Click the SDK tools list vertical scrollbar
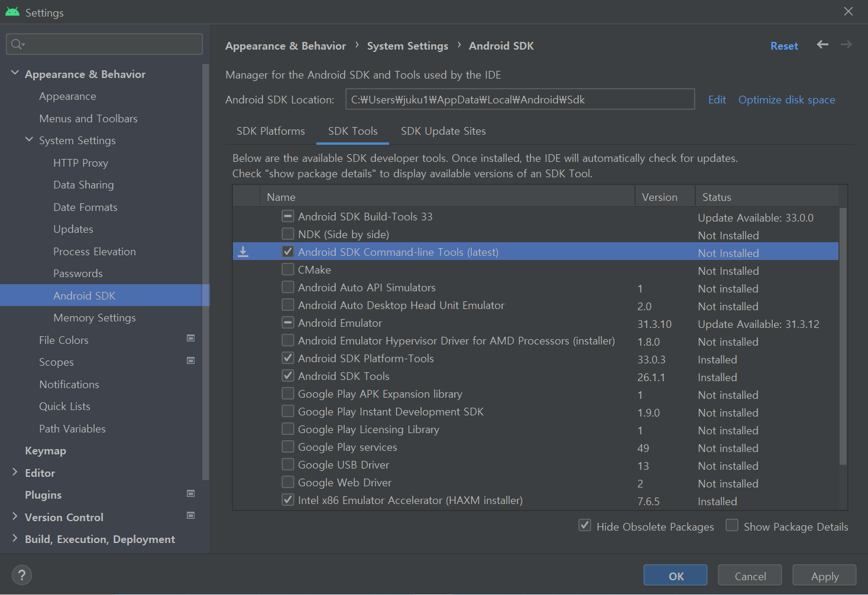Screen dimensions: 868x595 coord(843,336)
